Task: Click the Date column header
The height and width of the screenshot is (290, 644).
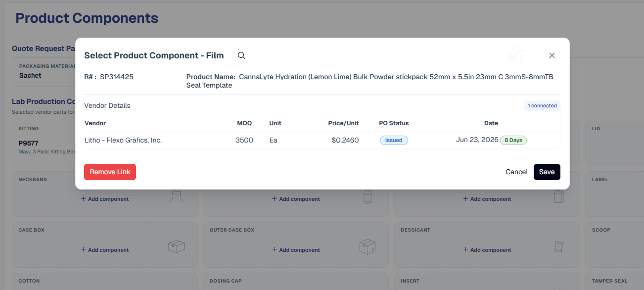Action: pos(491,123)
